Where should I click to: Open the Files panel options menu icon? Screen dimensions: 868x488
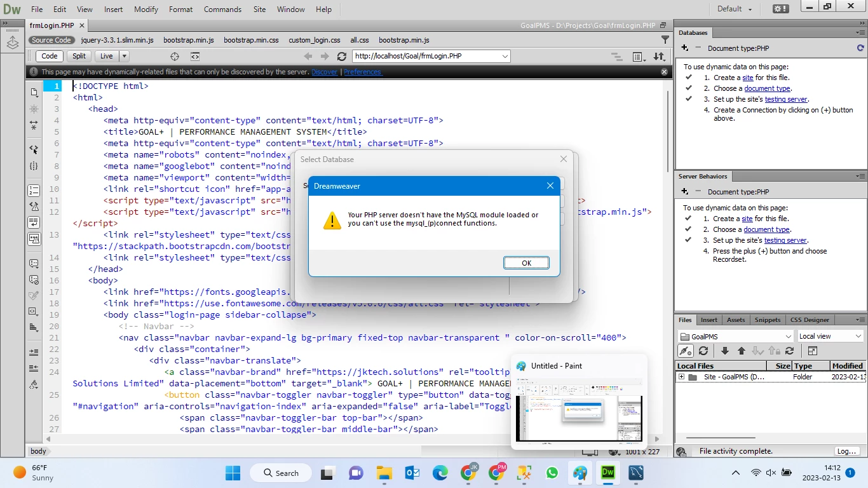pyautogui.click(x=860, y=320)
